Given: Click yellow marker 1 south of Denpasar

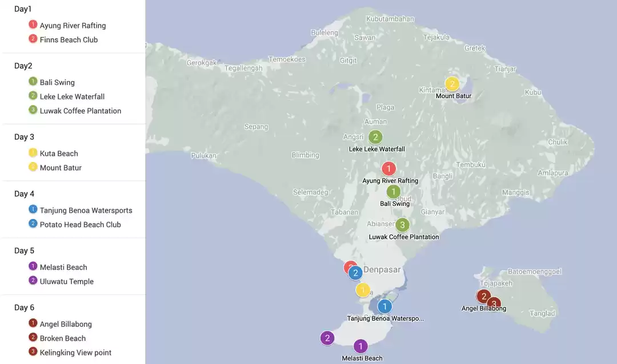Looking at the screenshot, I should (363, 290).
